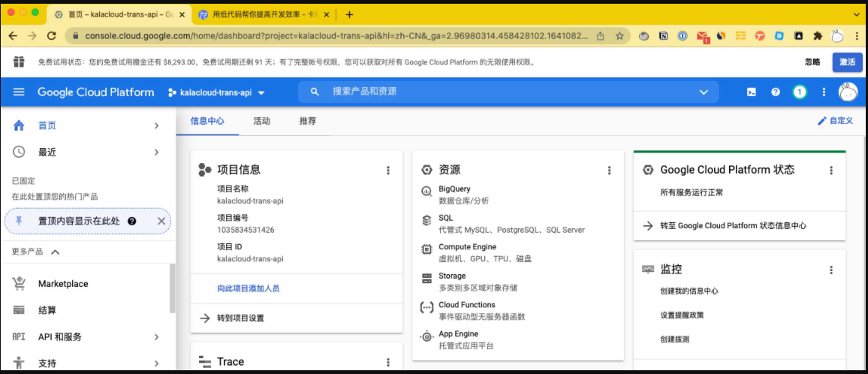
Task: Open the Marketplace cart icon
Action: (19, 284)
